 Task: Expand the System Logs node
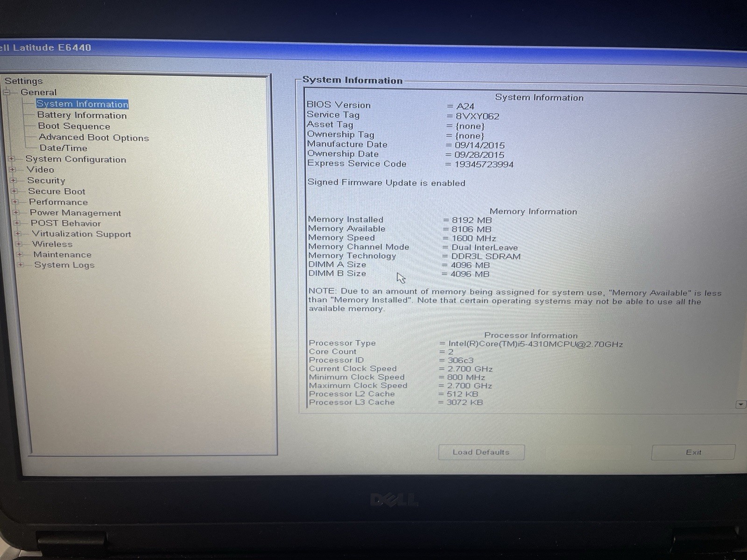point(21,265)
